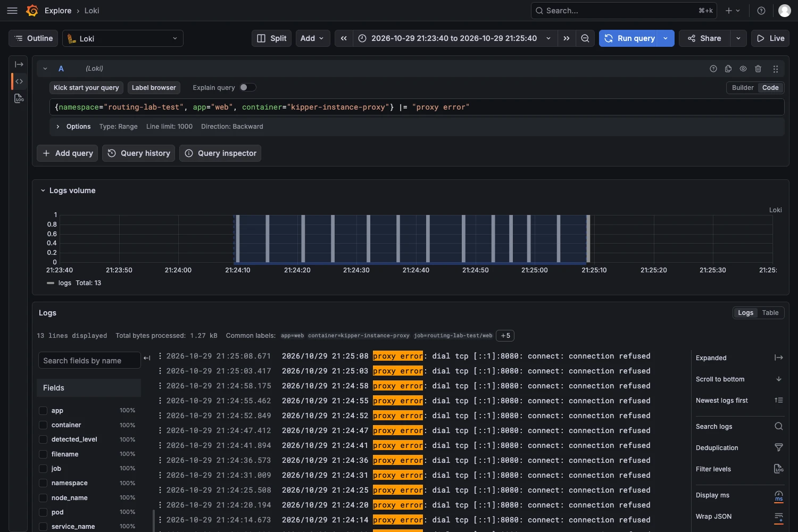Open the time range picker
The width and height of the screenshot is (798, 532).
tap(455, 38)
